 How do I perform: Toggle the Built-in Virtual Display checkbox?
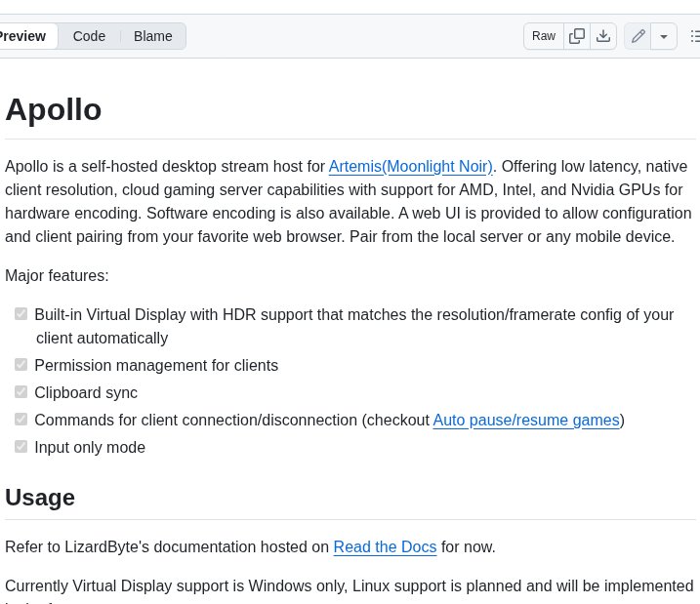(21, 314)
